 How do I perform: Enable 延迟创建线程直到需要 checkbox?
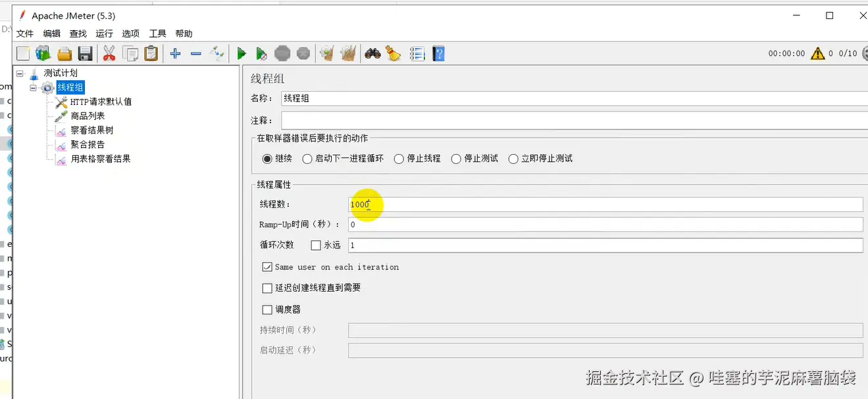267,288
